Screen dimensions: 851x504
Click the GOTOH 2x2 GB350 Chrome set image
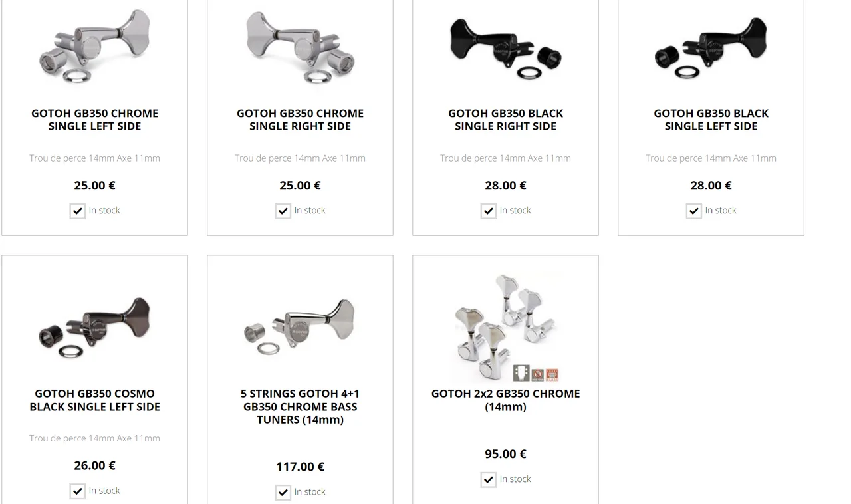[505, 326]
